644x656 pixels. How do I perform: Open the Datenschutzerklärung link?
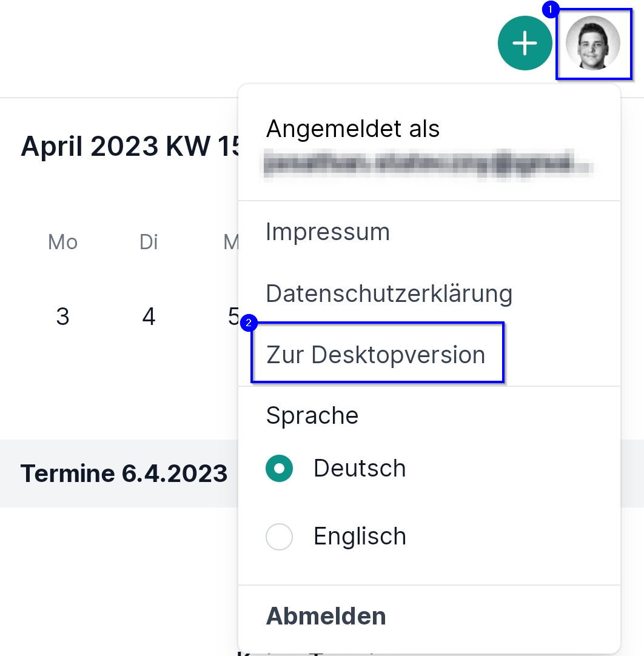(389, 293)
